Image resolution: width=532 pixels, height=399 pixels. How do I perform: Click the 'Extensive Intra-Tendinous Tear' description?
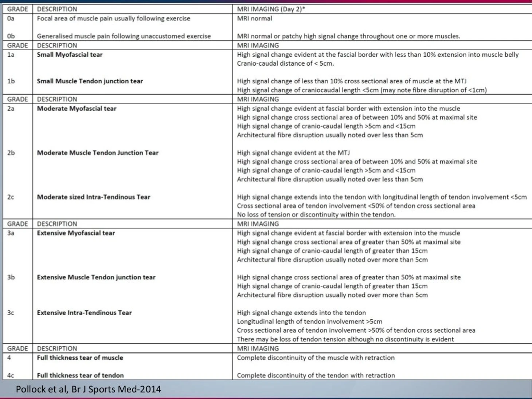coord(84,313)
